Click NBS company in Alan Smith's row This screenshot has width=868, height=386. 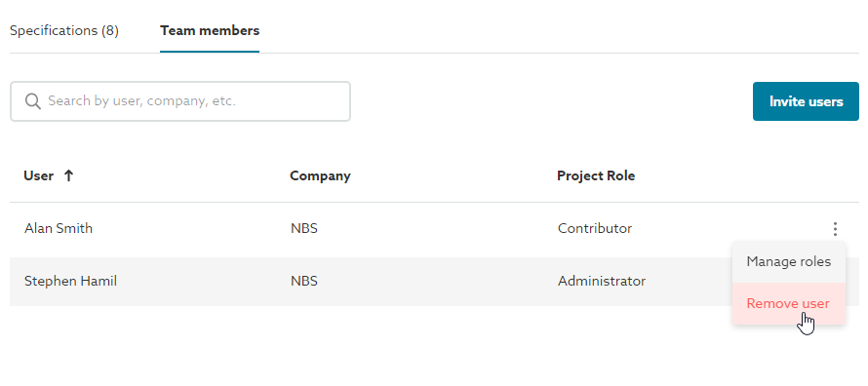[304, 228]
